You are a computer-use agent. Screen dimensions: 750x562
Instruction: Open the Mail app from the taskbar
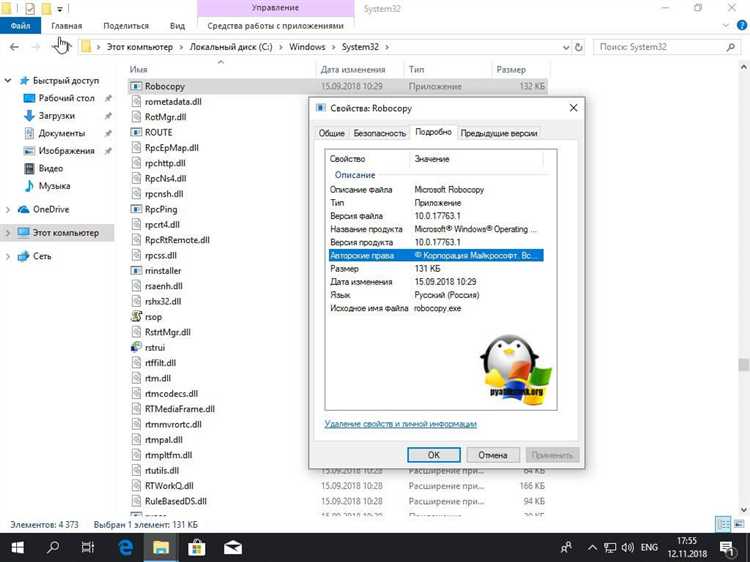[232, 548]
